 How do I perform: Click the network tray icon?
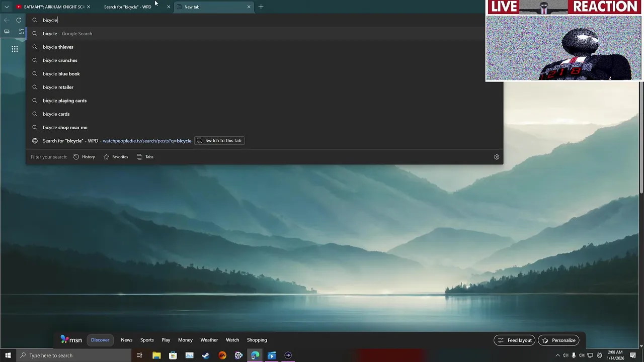click(x=590, y=355)
